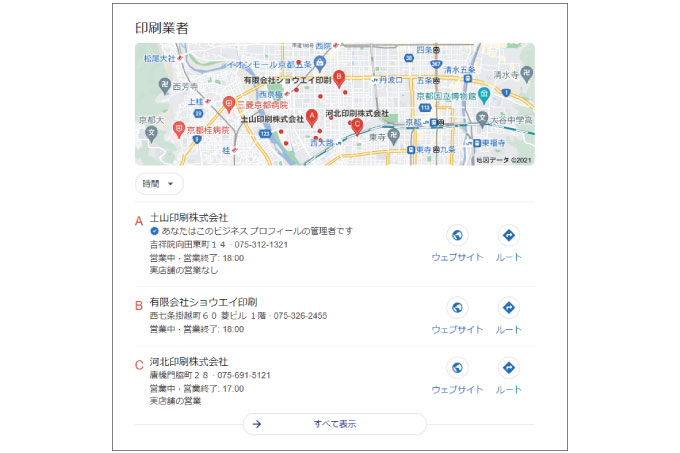Open route icon for 有限会社ショウエイ印刷
Screen dimensions: 680x453
click(509, 308)
